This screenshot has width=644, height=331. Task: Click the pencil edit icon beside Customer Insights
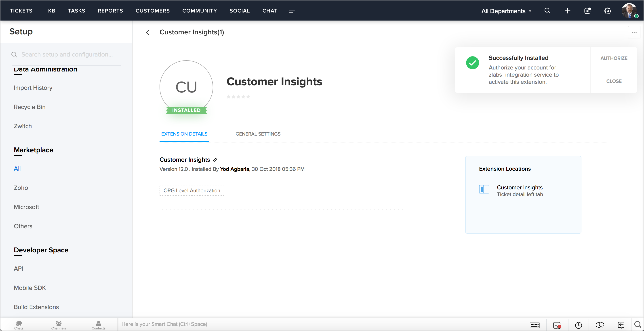(215, 160)
